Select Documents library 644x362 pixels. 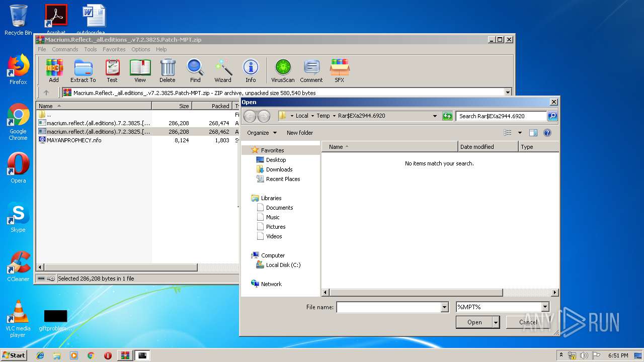tap(279, 208)
